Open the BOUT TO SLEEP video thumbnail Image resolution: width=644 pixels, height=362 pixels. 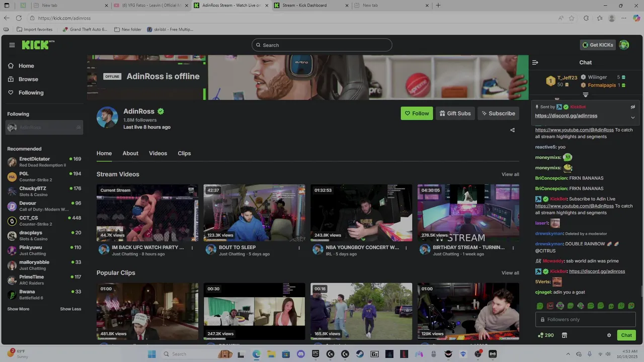click(254, 213)
